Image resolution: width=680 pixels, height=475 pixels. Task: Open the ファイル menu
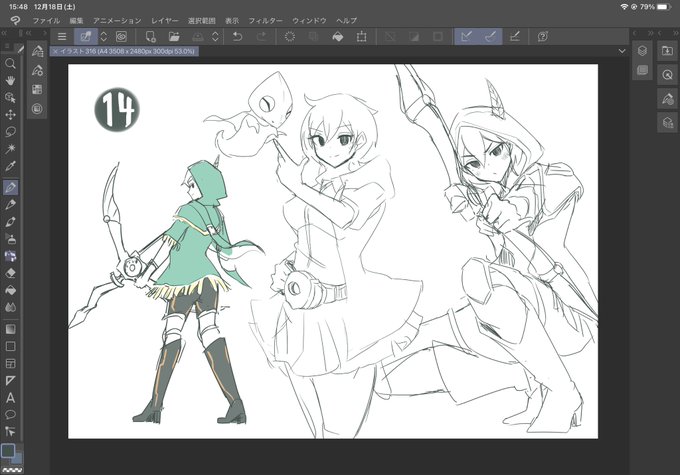tap(46, 20)
